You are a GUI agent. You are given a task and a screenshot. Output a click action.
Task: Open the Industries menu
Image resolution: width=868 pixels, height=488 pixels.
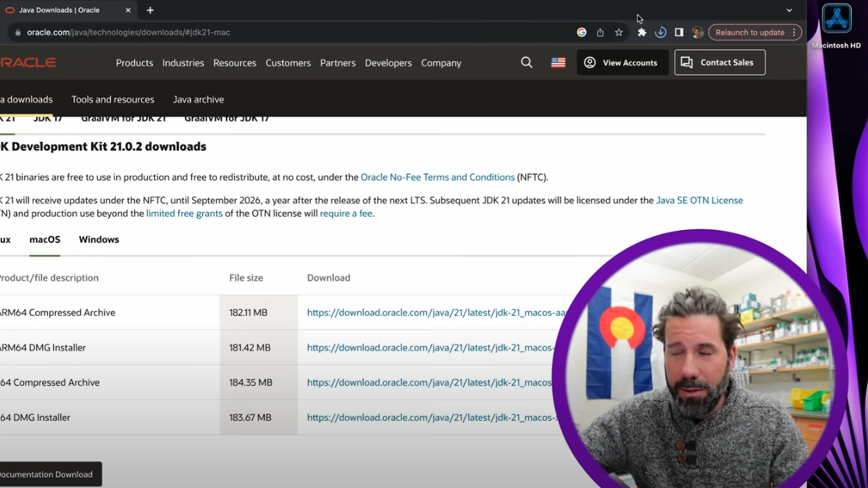tap(183, 63)
